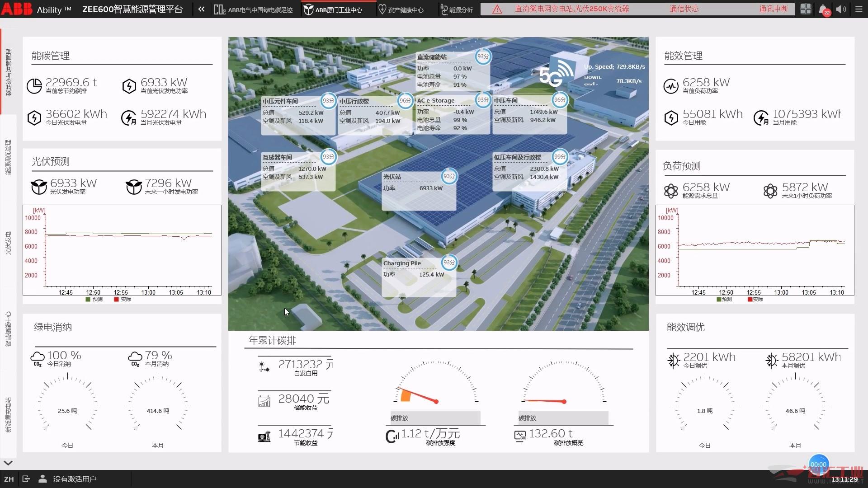Click 没有激活用户 user label
868x488 pixels.
[75, 479]
